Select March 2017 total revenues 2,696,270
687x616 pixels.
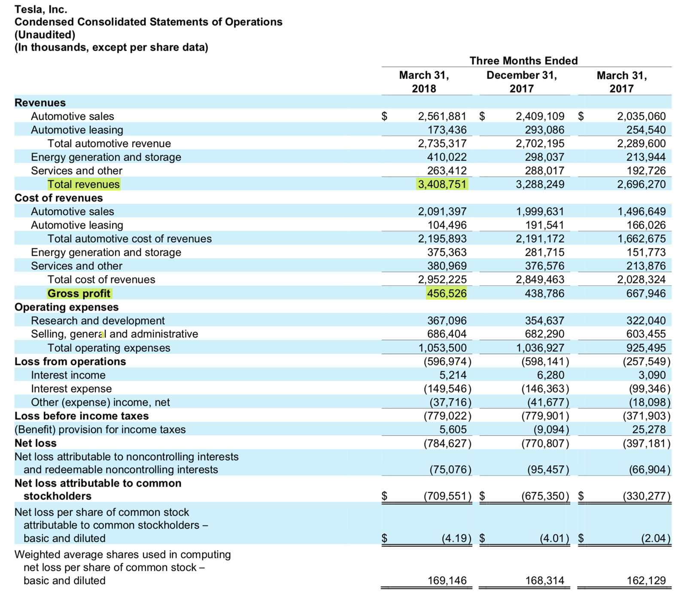point(641,184)
